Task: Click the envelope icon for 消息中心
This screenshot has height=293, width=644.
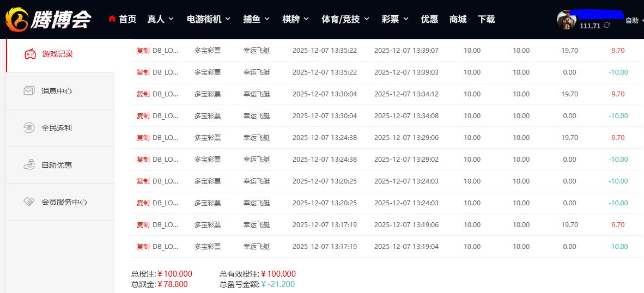Action: coord(29,91)
